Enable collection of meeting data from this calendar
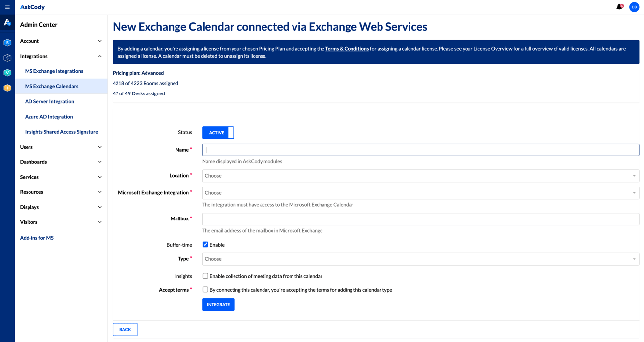 (205, 276)
